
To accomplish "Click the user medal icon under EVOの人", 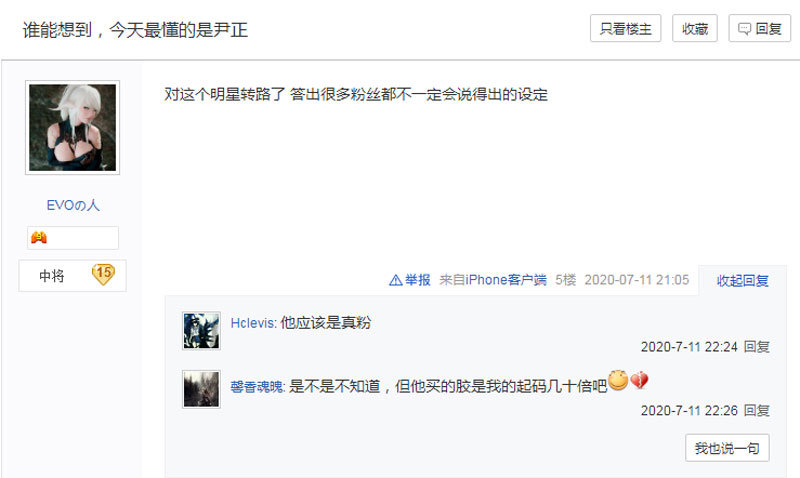I will tap(39, 238).
